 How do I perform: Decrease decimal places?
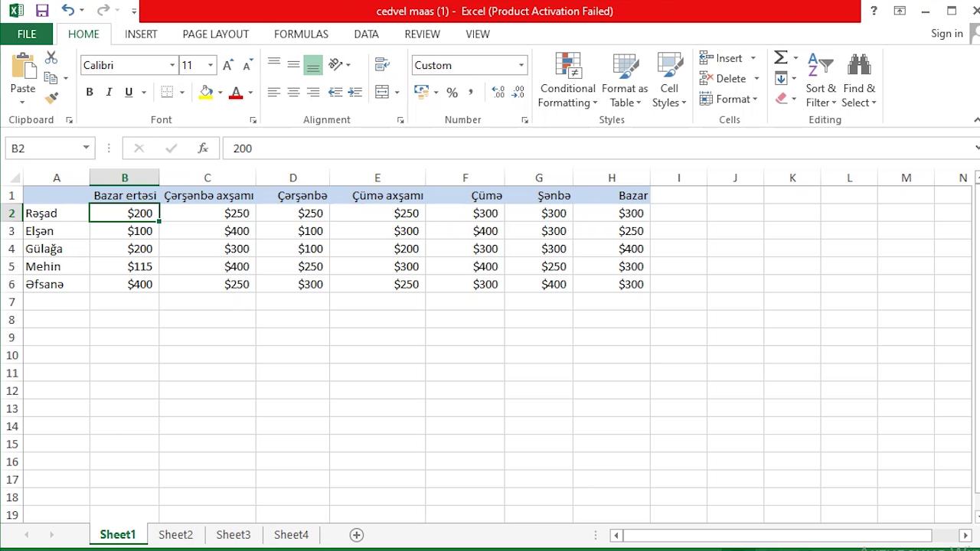click(x=518, y=92)
